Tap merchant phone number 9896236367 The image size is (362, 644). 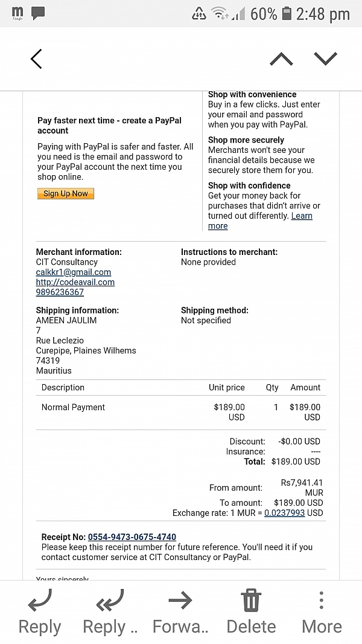coord(60,292)
